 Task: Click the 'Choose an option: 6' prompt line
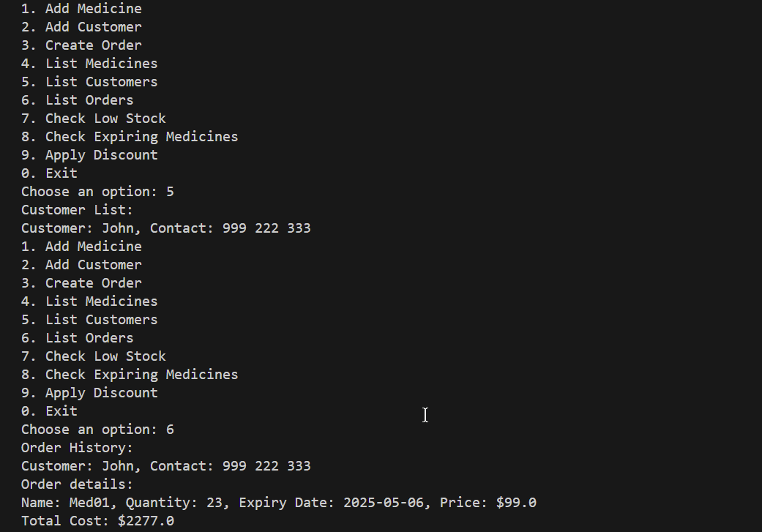click(x=97, y=430)
